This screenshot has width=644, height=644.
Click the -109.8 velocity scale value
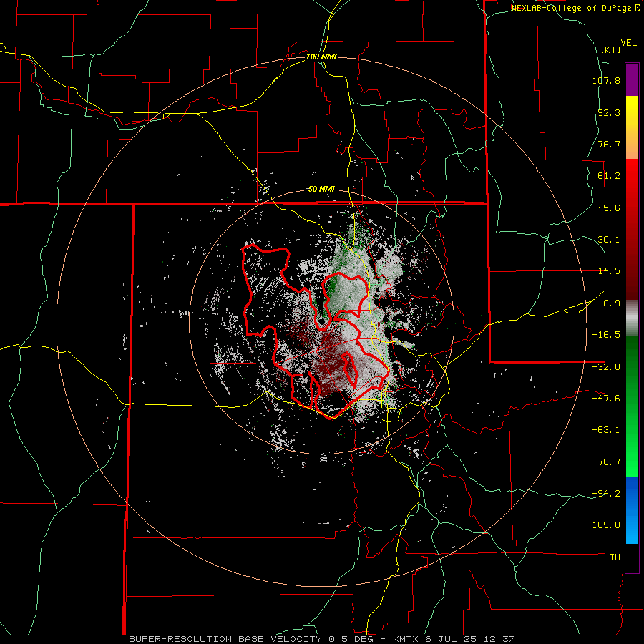pyautogui.click(x=604, y=525)
